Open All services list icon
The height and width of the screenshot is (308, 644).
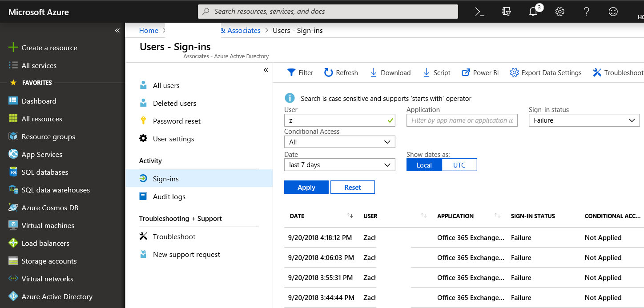13,65
